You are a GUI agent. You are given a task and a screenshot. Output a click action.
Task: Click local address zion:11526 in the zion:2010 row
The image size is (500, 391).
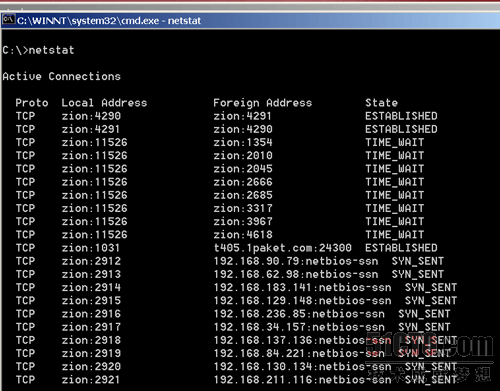tap(94, 156)
